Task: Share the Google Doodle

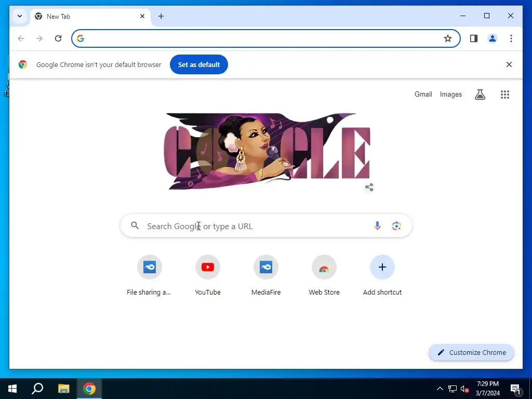Action: pyautogui.click(x=369, y=187)
